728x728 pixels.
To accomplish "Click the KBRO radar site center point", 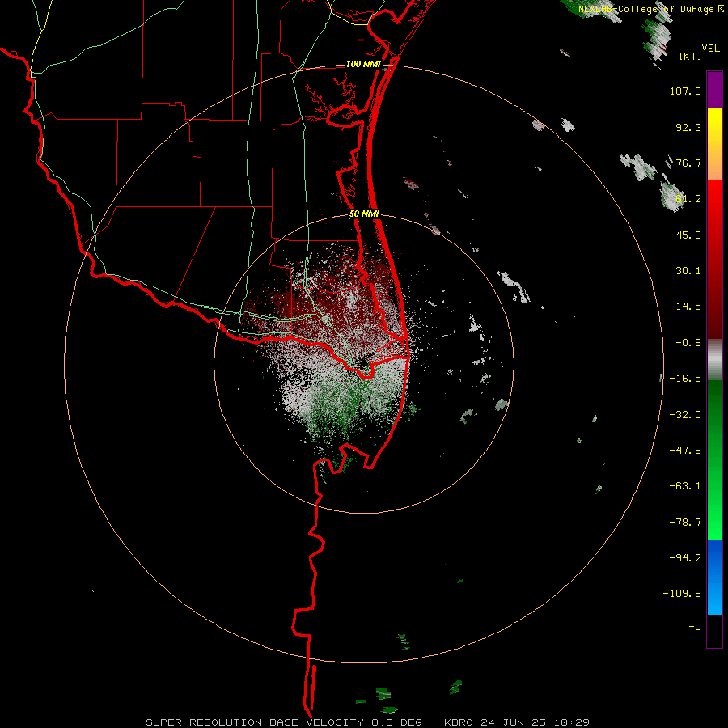I will point(363,363).
